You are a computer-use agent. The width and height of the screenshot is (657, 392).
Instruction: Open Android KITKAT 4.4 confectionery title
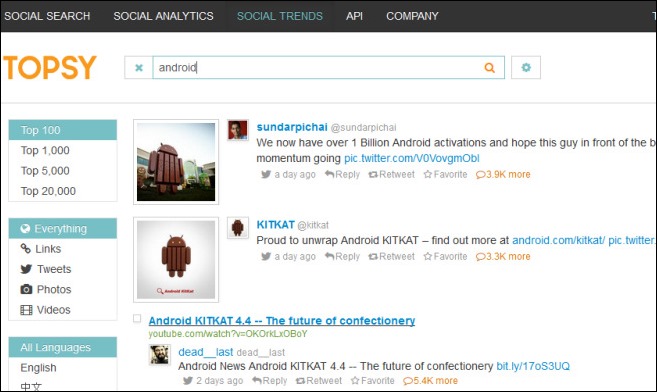pyautogui.click(x=282, y=321)
